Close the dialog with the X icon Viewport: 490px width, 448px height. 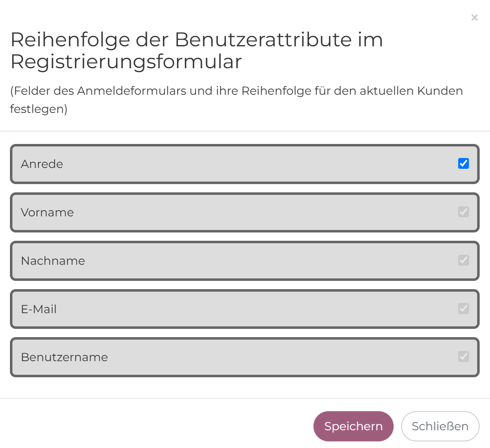click(x=474, y=18)
